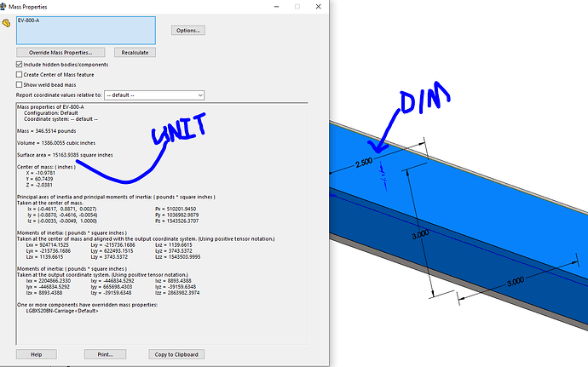Toggle Include hidden bodies/components checkbox
Screen dimensions: 588x367
coord(20,64)
